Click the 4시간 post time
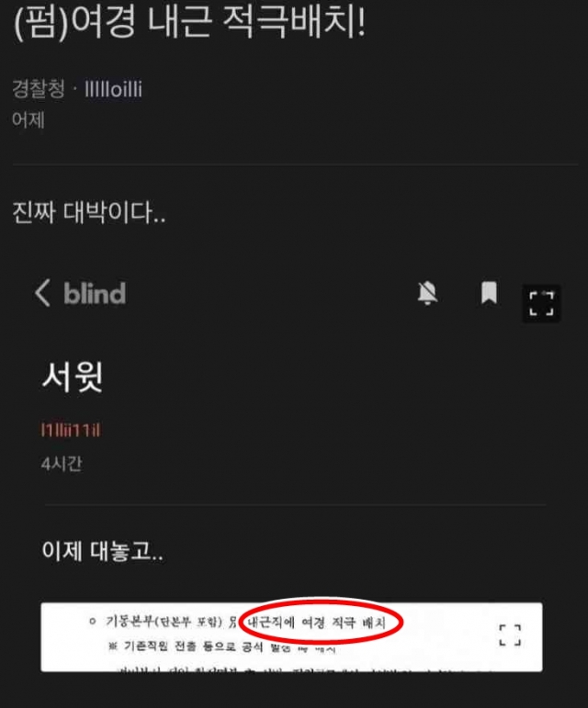588x708 pixels. tap(62, 464)
